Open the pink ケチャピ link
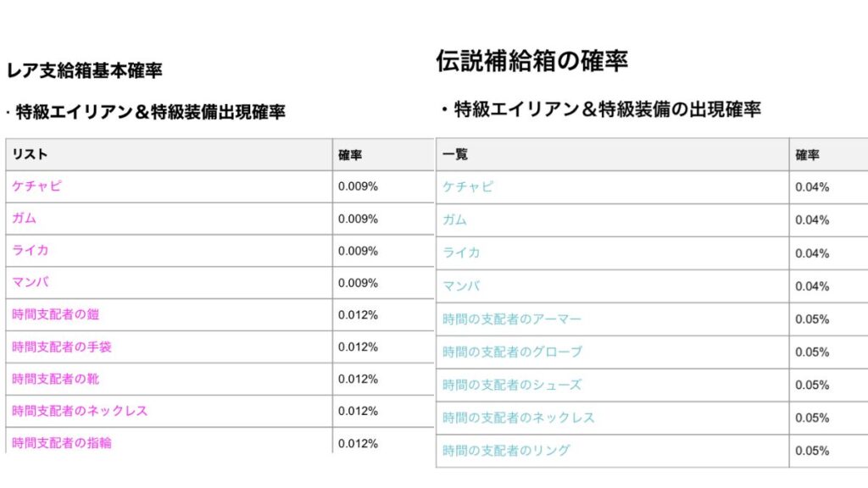The image size is (868, 488). 36,186
